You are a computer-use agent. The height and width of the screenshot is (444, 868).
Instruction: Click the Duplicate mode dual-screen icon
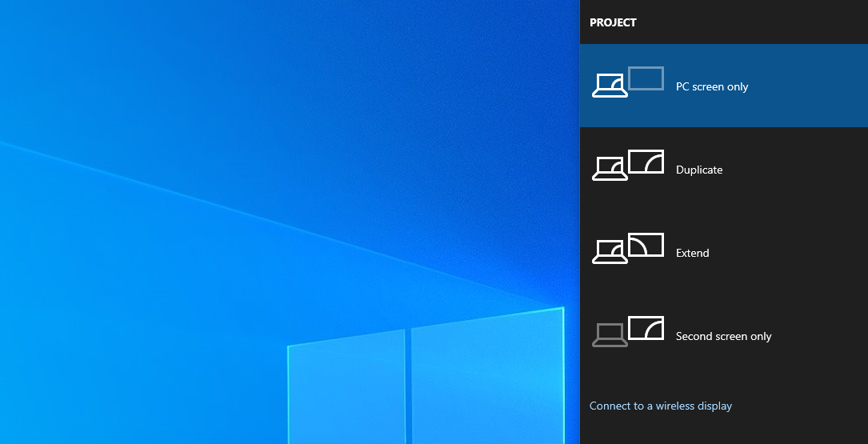click(628, 165)
